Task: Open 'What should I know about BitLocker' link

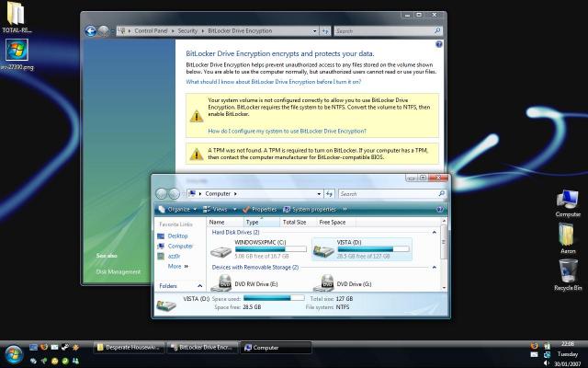Action: 274,82
